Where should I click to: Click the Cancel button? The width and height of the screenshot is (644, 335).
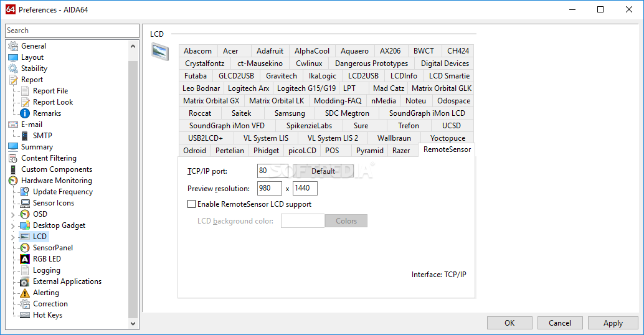click(560, 323)
